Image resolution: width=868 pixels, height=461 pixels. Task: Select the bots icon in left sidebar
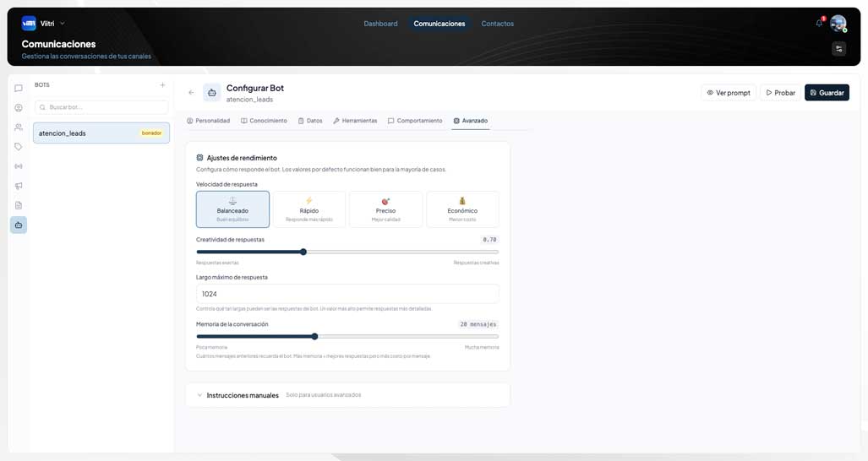point(19,225)
